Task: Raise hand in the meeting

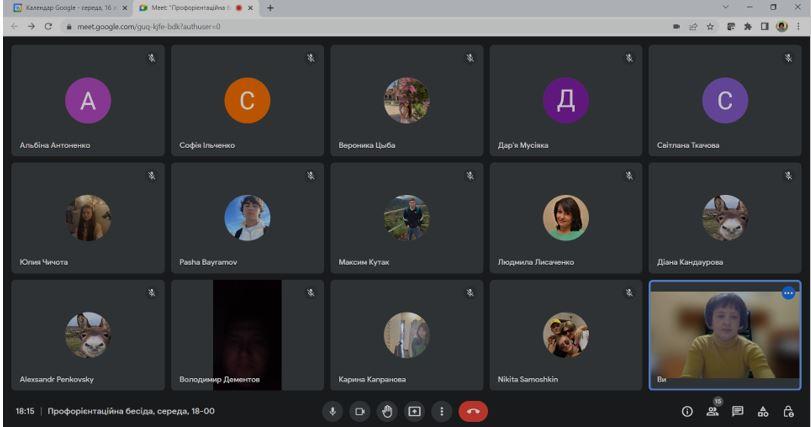Action: (x=386, y=410)
